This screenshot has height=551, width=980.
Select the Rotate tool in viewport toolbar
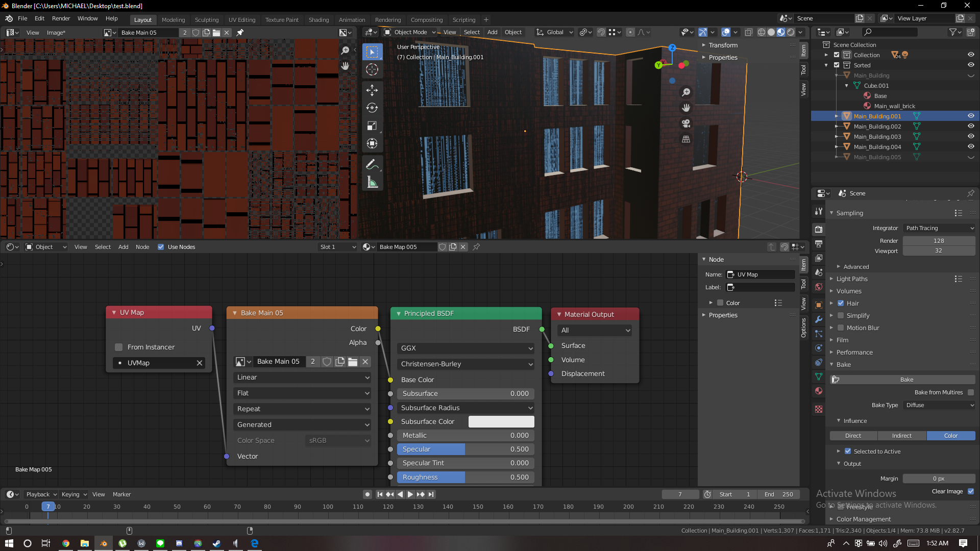pyautogui.click(x=372, y=108)
